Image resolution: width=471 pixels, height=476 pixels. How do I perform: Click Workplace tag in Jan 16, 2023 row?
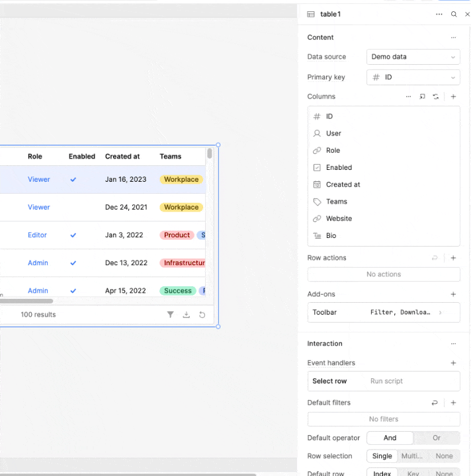pos(181,179)
